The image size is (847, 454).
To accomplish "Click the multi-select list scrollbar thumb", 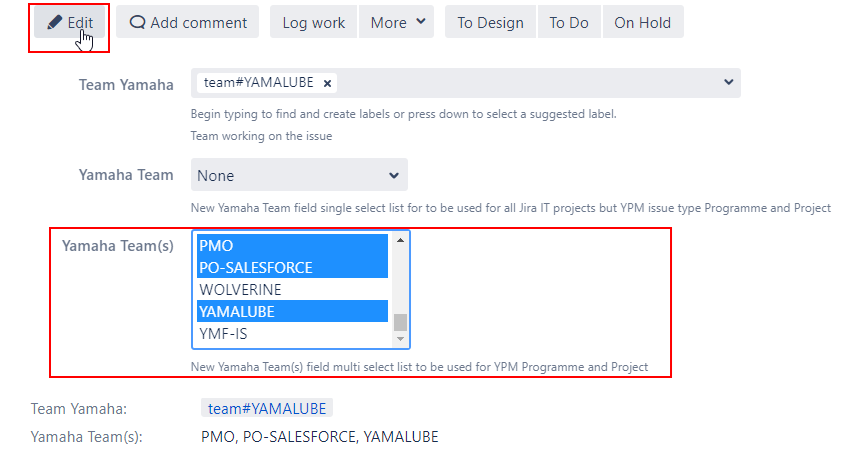I will pyautogui.click(x=400, y=322).
